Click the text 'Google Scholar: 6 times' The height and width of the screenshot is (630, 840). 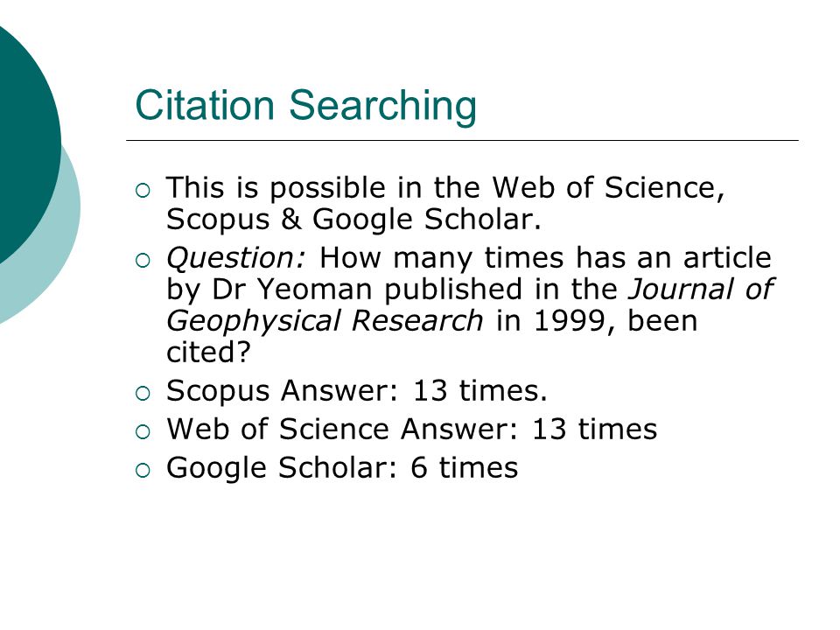(x=342, y=467)
